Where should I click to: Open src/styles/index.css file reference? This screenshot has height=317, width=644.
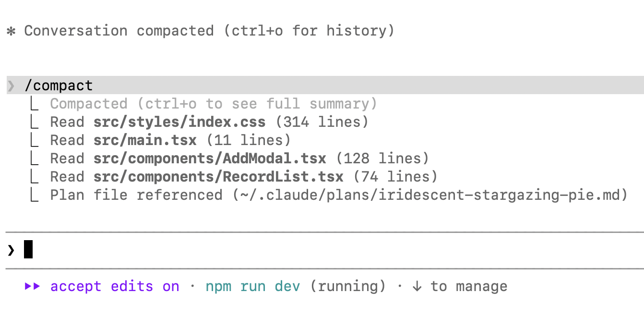pos(179,122)
